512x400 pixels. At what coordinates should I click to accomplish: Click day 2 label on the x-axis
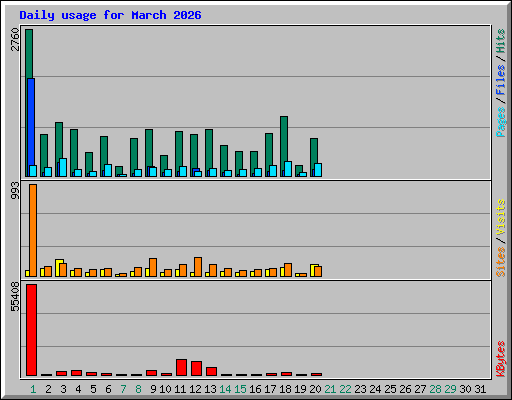[x=48, y=389]
